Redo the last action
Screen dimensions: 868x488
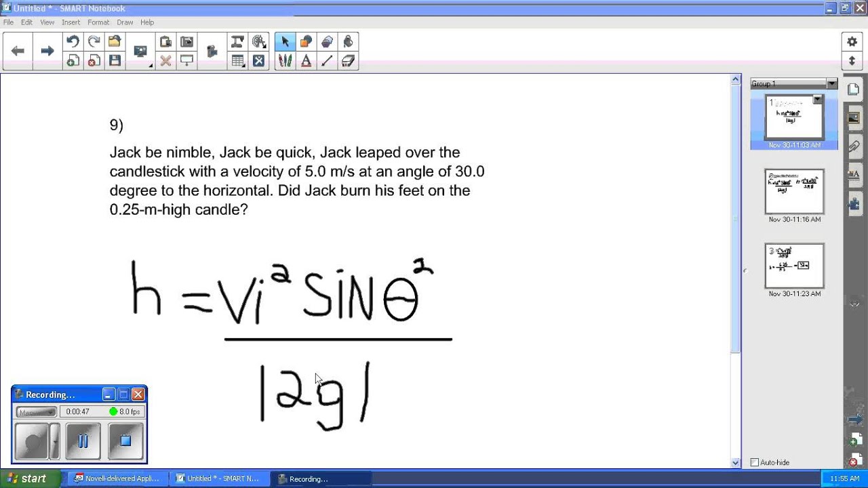(x=94, y=42)
